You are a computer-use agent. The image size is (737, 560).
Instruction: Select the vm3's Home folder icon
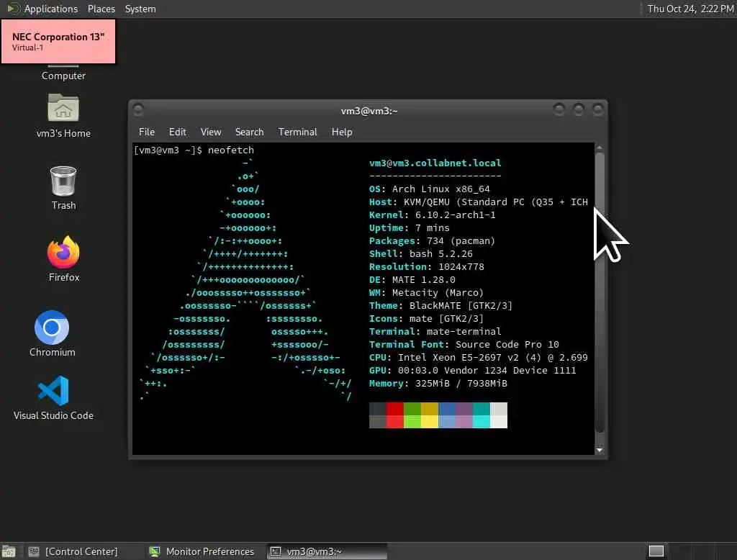(63, 108)
